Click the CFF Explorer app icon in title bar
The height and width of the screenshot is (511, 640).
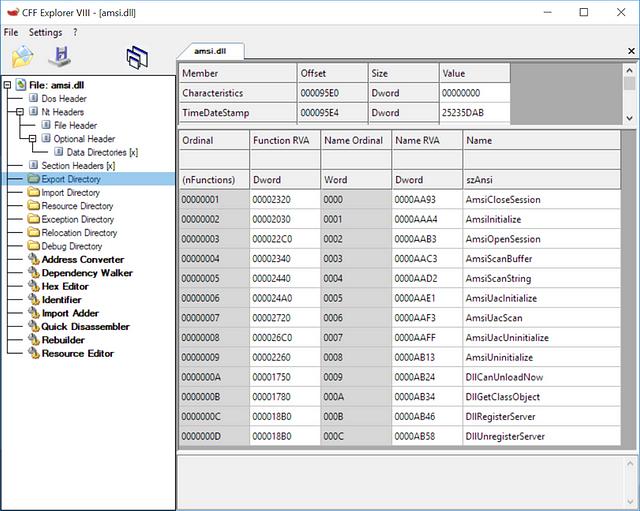[13, 12]
